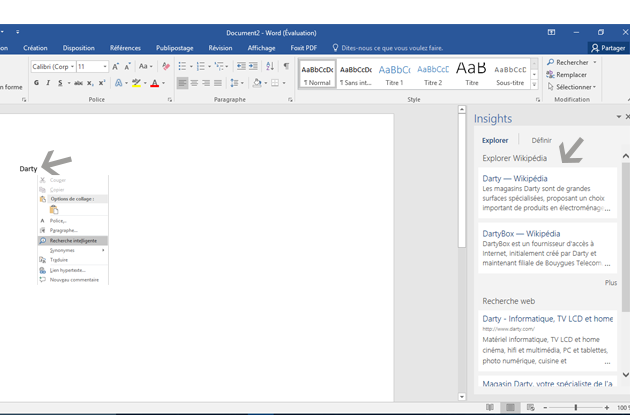Open Insights pane options arrow
Image resolution: width=630 pixels, height=415 pixels.
pyautogui.click(x=619, y=117)
